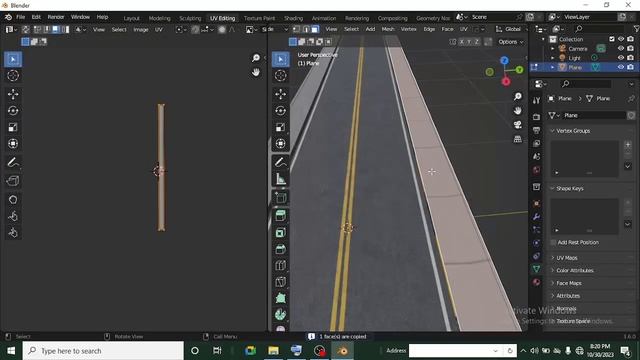Open the Image menu in UV editor
640x360 pixels.
pyautogui.click(x=141, y=30)
